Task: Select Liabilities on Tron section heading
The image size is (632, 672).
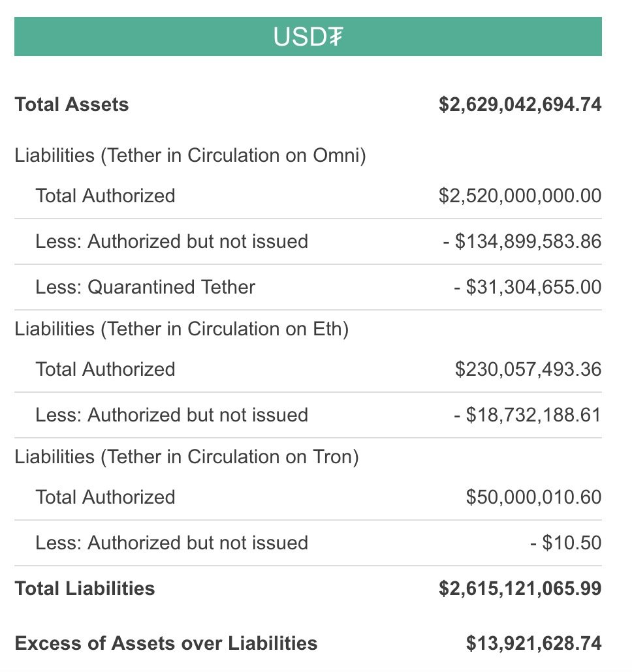Action: [187, 457]
